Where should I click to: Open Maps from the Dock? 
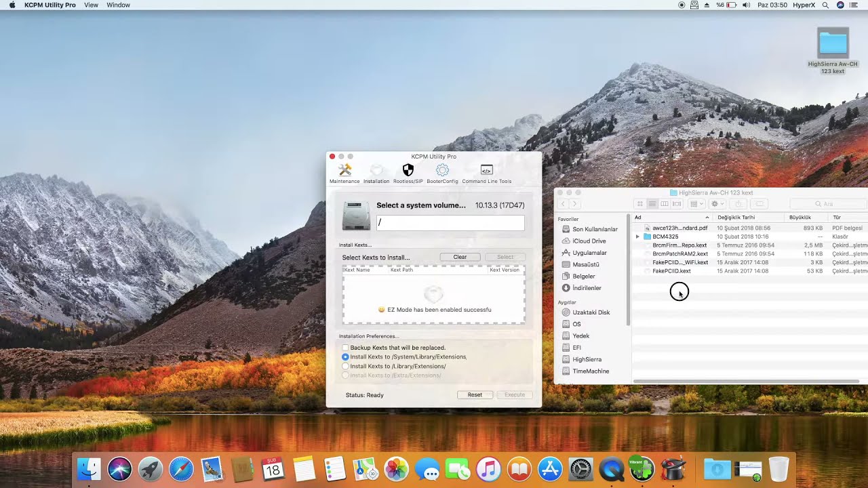366,469
